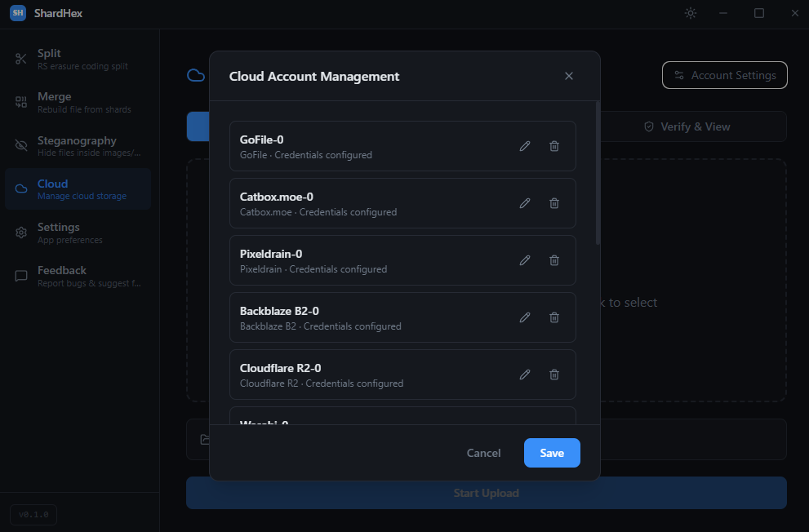The height and width of the screenshot is (532, 809).
Task: Click the account list scrollbar
Action: coord(598,173)
